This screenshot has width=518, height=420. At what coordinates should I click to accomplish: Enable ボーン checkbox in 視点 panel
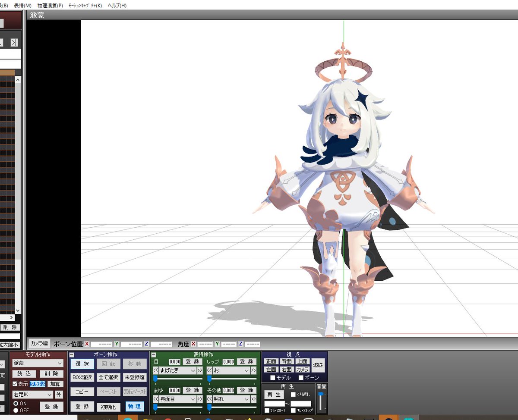coord(301,378)
